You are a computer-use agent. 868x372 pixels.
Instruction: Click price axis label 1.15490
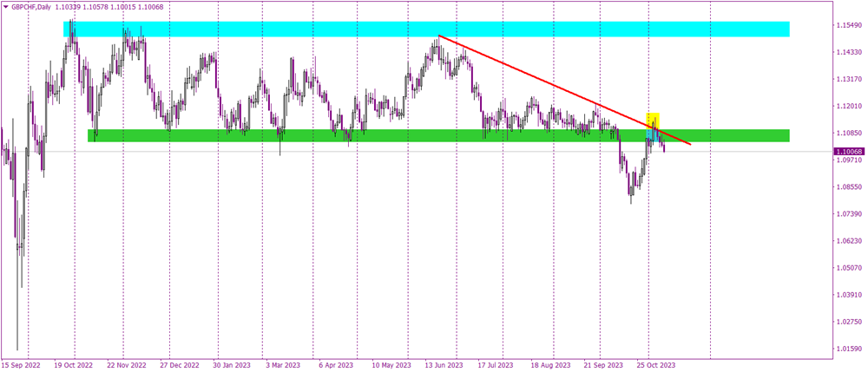tap(849, 26)
